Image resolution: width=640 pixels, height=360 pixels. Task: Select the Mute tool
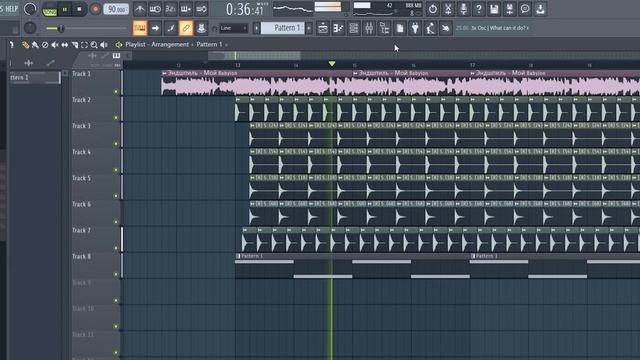click(55, 44)
